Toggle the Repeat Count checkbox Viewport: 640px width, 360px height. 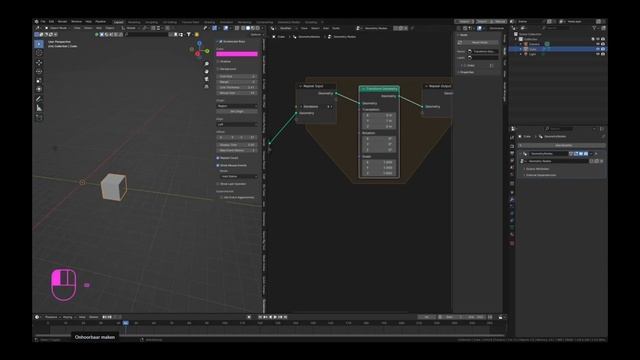tap(218, 158)
